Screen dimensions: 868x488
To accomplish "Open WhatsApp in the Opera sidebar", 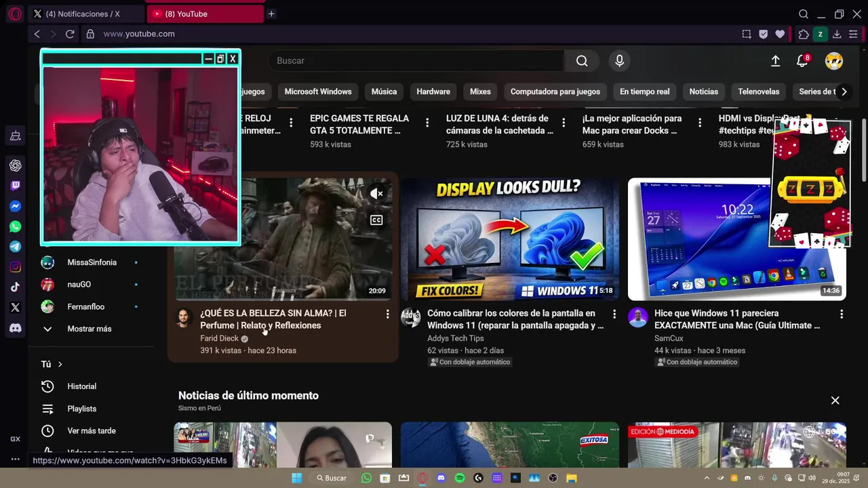I will [x=15, y=226].
